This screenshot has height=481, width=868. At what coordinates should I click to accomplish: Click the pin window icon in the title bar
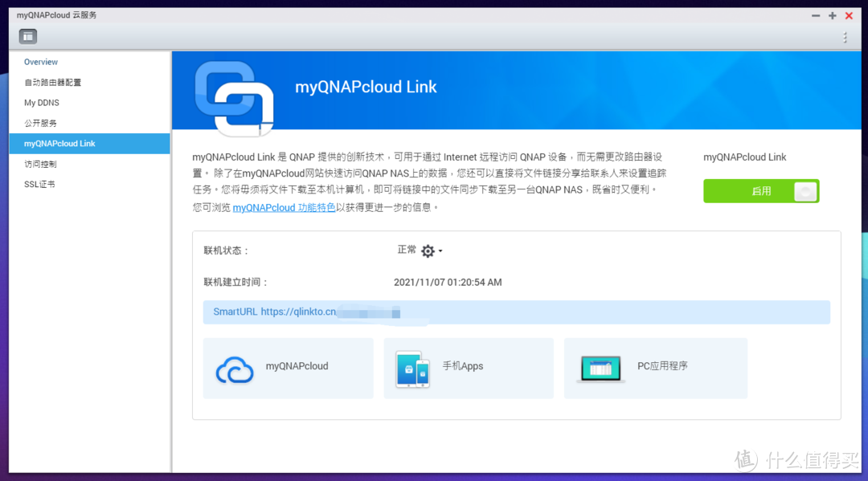point(832,14)
